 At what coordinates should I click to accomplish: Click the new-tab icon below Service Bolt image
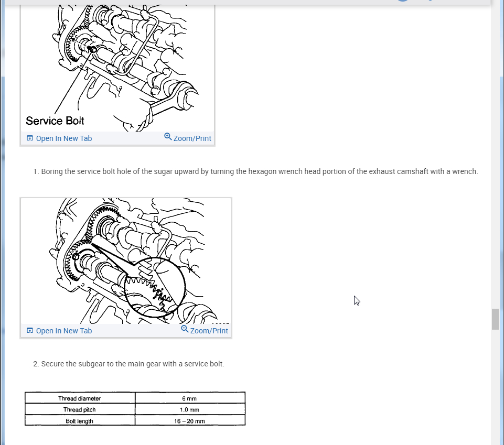(29, 138)
